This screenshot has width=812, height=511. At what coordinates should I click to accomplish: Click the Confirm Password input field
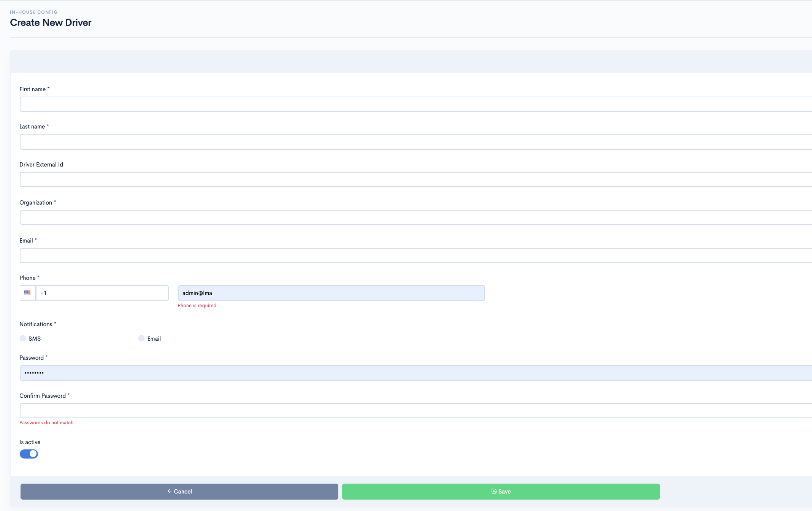[416, 411]
